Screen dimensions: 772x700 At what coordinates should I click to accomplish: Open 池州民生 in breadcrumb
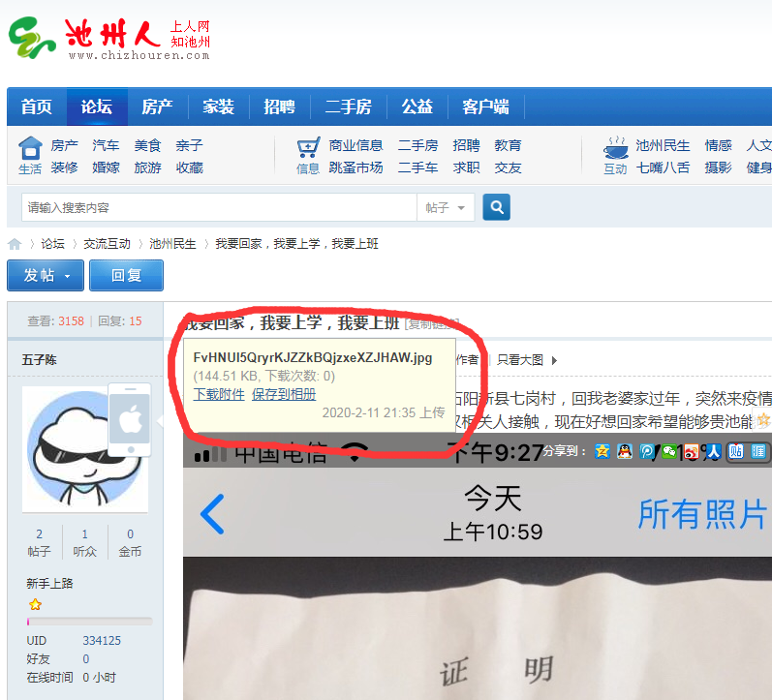tap(172, 244)
